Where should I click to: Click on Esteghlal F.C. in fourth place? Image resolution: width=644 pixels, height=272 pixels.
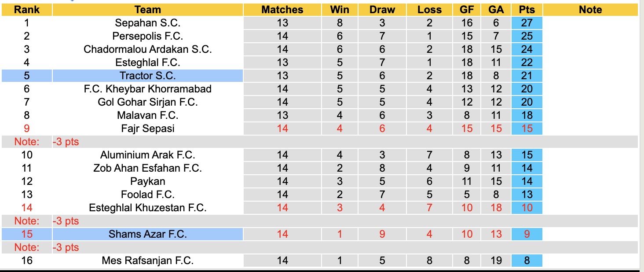[148, 62]
